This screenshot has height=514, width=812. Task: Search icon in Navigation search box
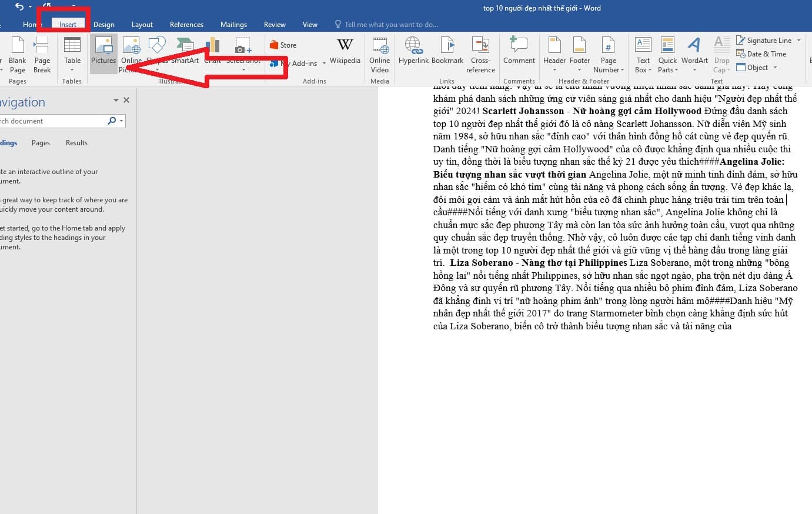point(112,121)
